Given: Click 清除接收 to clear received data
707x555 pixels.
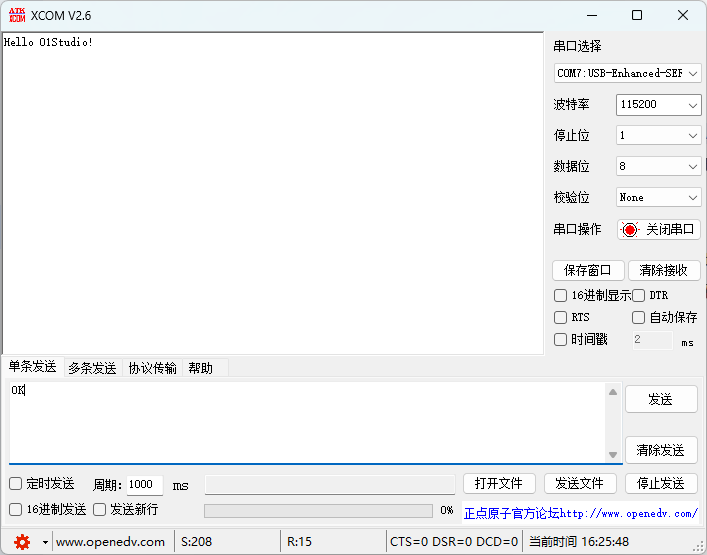Looking at the screenshot, I should point(664,271).
